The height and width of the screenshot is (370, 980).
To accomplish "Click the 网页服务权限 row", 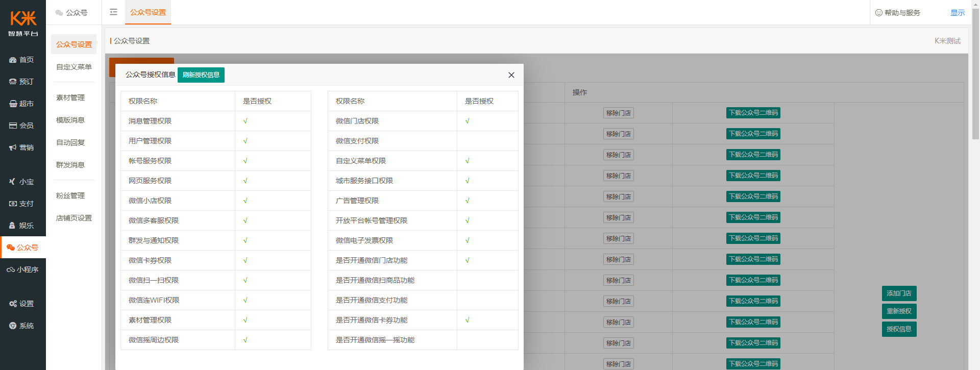I will (216, 181).
